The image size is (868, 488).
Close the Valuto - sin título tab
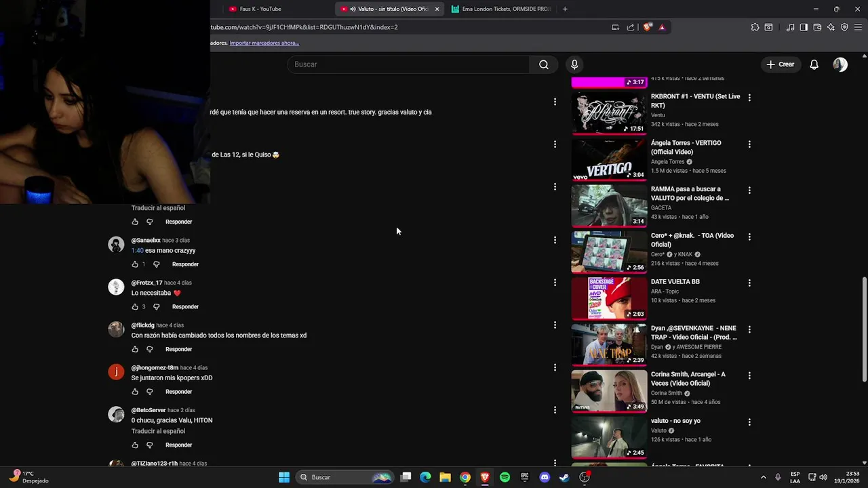point(437,9)
